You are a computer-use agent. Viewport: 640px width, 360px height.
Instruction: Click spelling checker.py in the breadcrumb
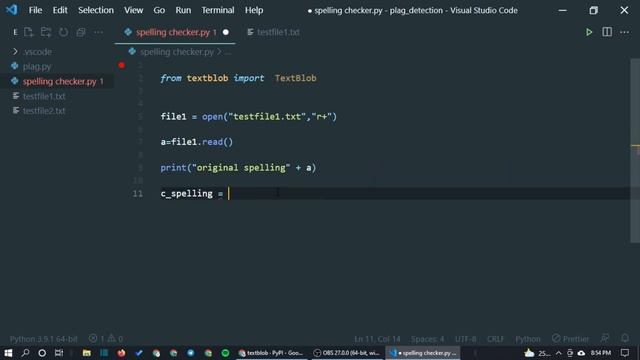click(176, 52)
